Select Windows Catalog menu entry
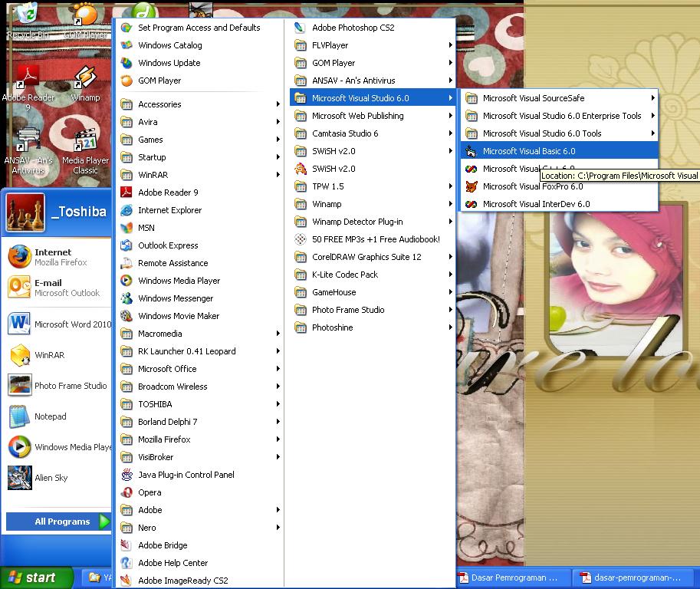700x589 pixels. [x=200, y=45]
